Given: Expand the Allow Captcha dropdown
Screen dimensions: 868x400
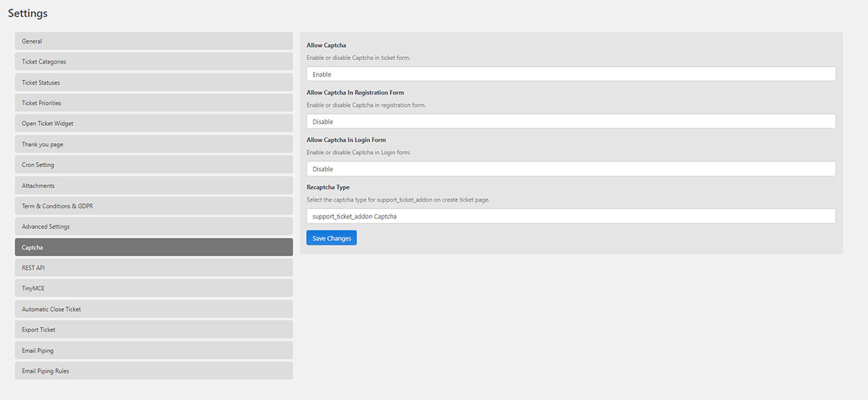Looking at the screenshot, I should (x=571, y=74).
